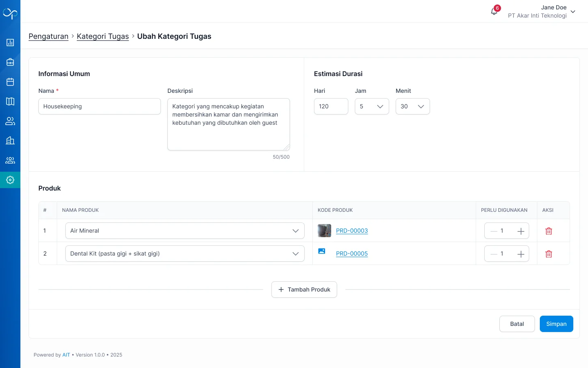Click the Produk section heading

[49, 188]
